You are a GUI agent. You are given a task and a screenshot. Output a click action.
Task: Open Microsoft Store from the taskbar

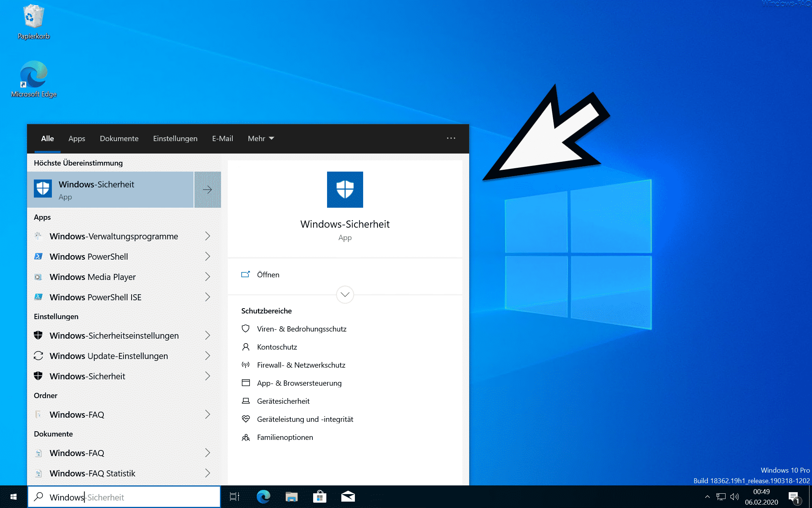tap(320, 497)
